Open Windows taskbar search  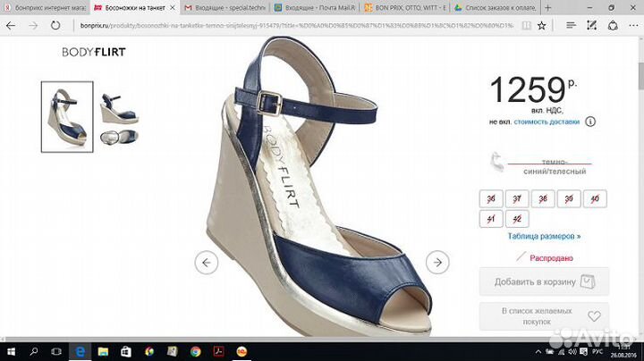[34, 351]
